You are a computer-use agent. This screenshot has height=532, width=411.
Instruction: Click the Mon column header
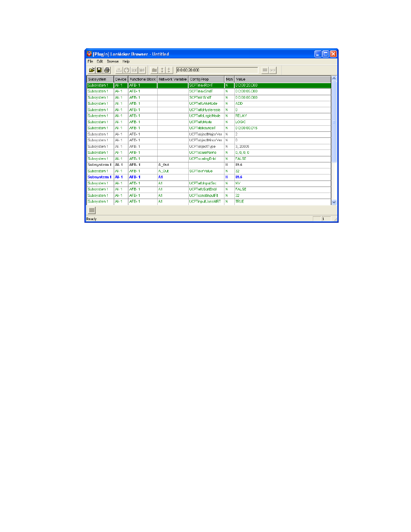point(229,79)
